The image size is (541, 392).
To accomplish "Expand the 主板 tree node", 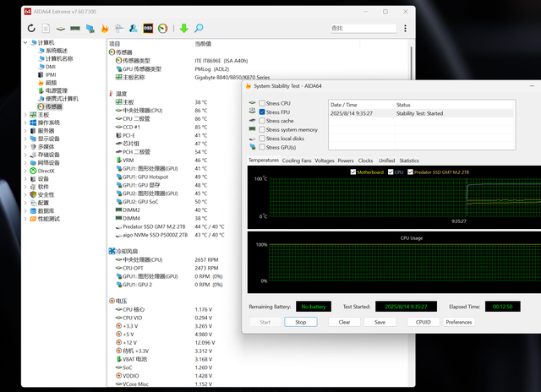I will tap(25, 114).
